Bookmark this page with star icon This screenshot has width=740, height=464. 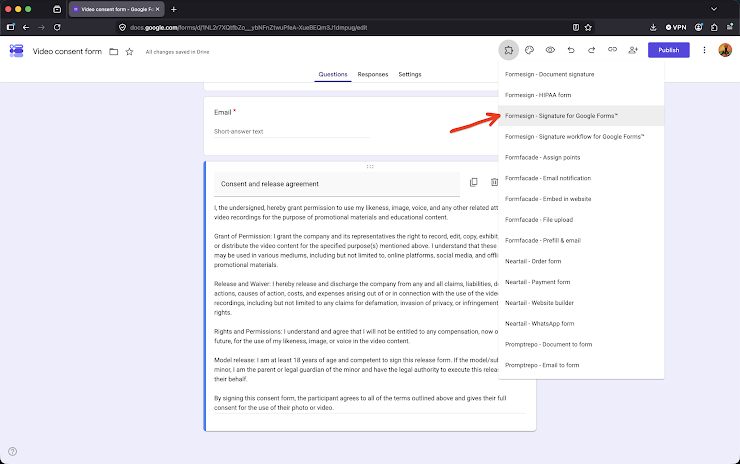pyautogui.click(x=588, y=27)
